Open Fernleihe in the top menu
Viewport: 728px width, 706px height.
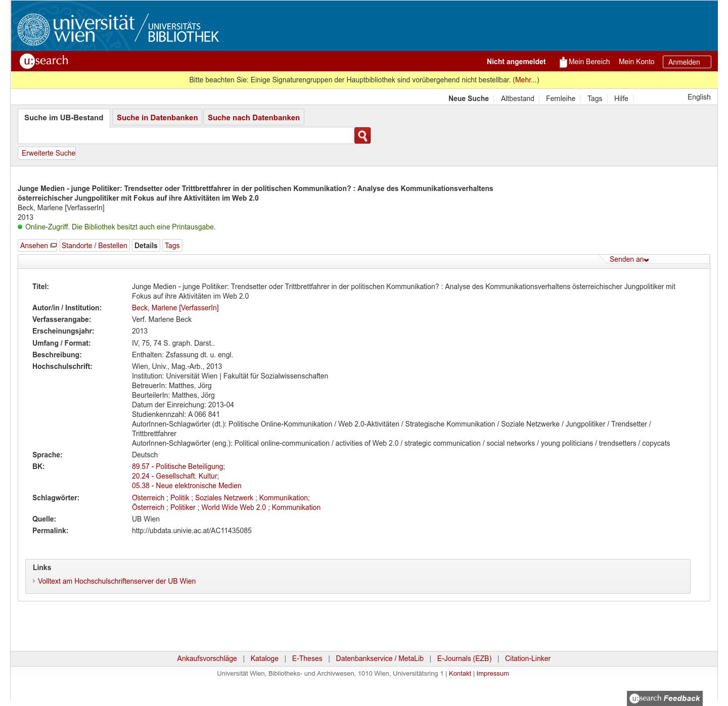(x=561, y=99)
